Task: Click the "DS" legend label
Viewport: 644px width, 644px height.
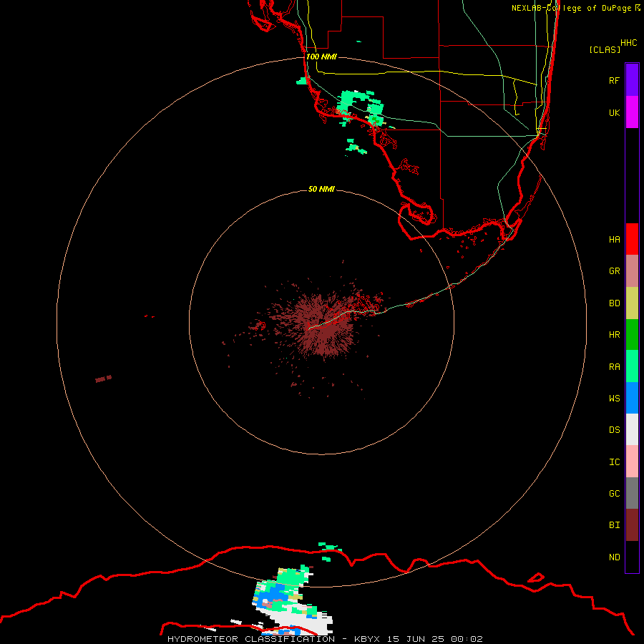Action: click(614, 429)
